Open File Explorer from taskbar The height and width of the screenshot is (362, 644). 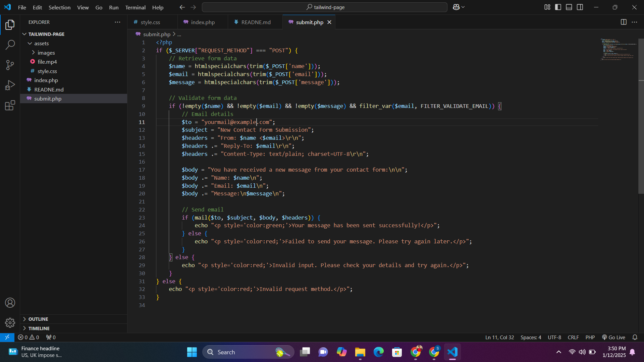tap(360, 352)
